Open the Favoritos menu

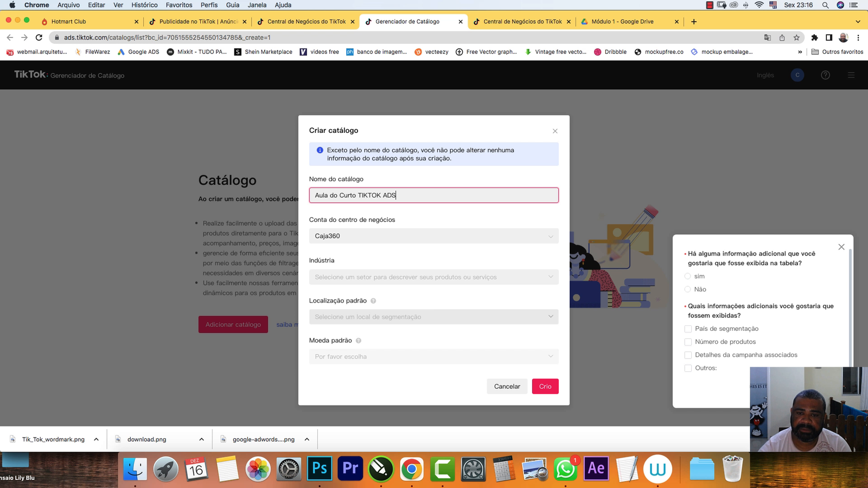[179, 5]
